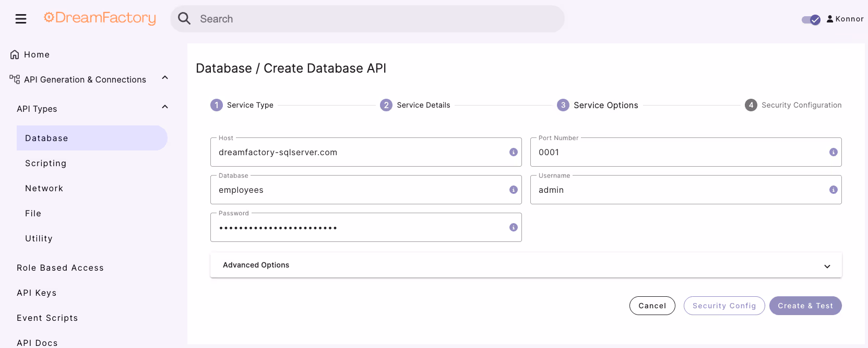Screen dimensions: 868x348
Task: Click the Host field with dreamfactory-sqlserver.com
Action: click(366, 152)
